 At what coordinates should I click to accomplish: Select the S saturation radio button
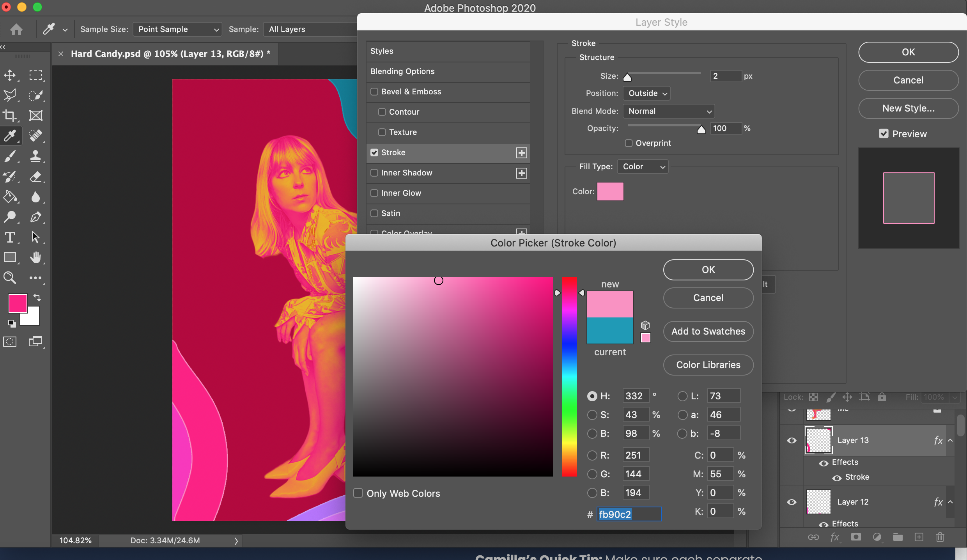pos(592,415)
